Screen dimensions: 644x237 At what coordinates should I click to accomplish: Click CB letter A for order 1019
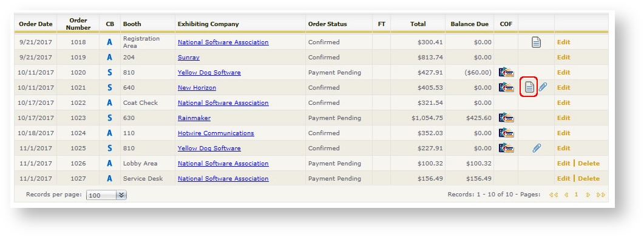pos(110,58)
